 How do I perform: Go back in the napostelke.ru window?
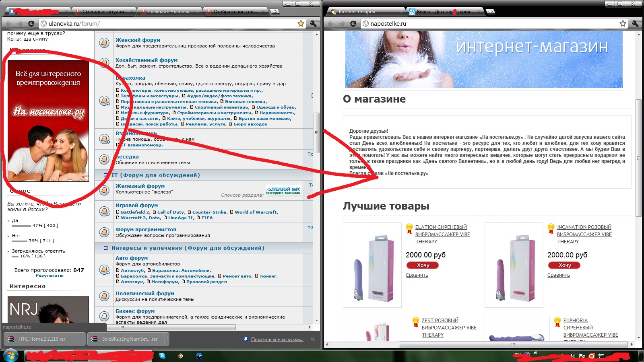point(331,24)
